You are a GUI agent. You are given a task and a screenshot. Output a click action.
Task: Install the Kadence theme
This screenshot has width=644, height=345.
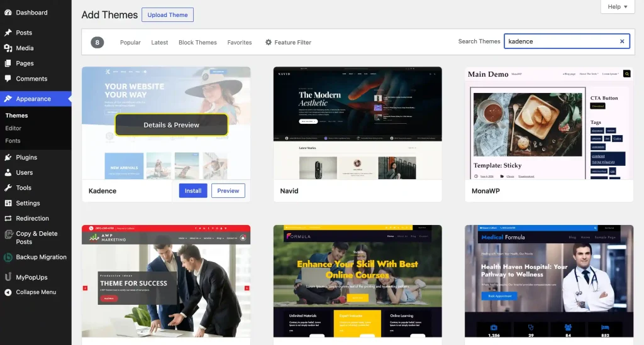[x=193, y=191]
